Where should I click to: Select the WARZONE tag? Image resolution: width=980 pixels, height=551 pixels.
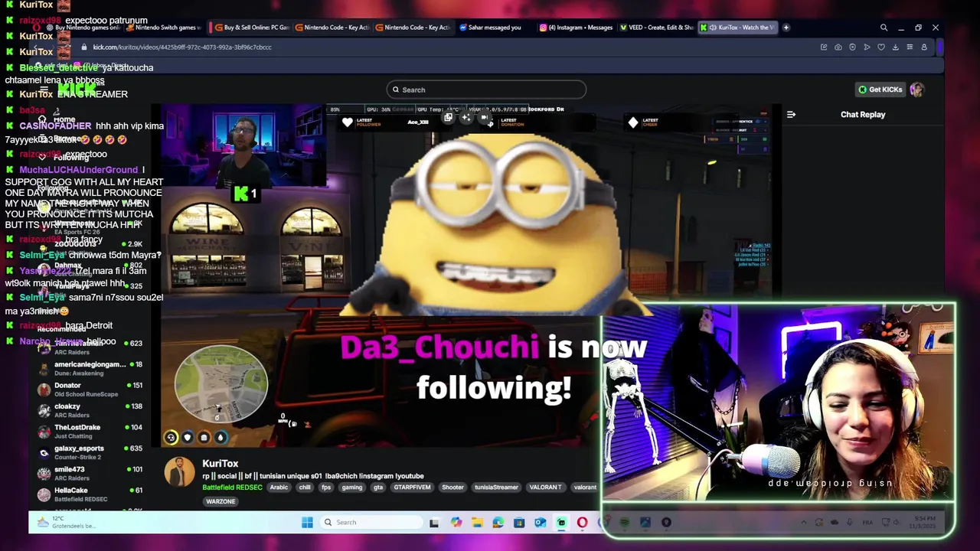[x=220, y=501]
